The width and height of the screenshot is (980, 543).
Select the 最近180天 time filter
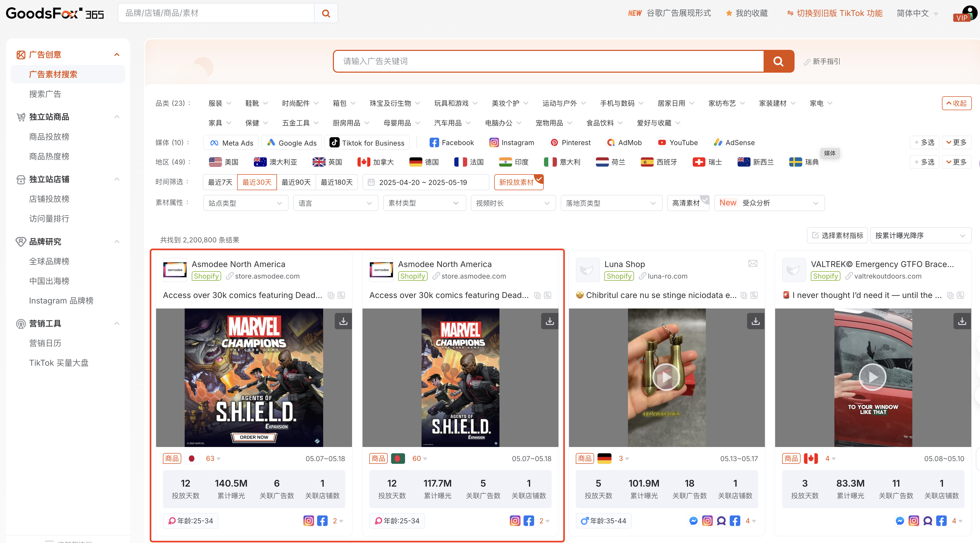point(336,182)
